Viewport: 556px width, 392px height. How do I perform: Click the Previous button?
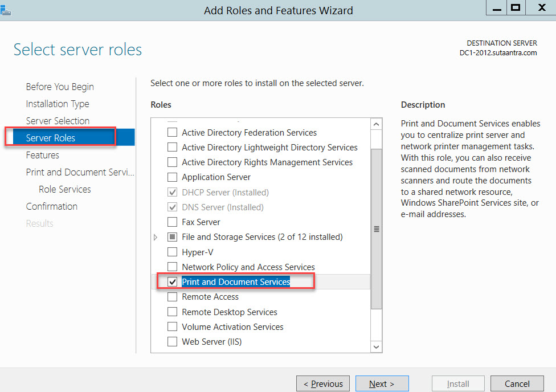point(322,383)
